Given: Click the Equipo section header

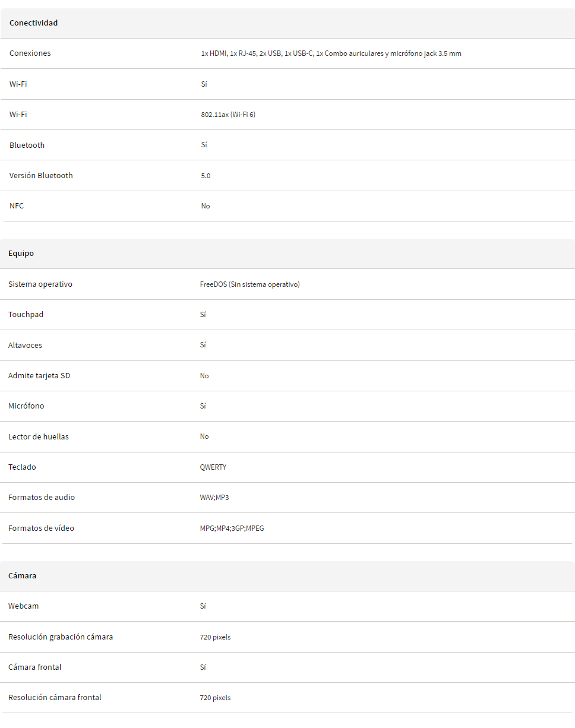Looking at the screenshot, I should coord(287,254).
